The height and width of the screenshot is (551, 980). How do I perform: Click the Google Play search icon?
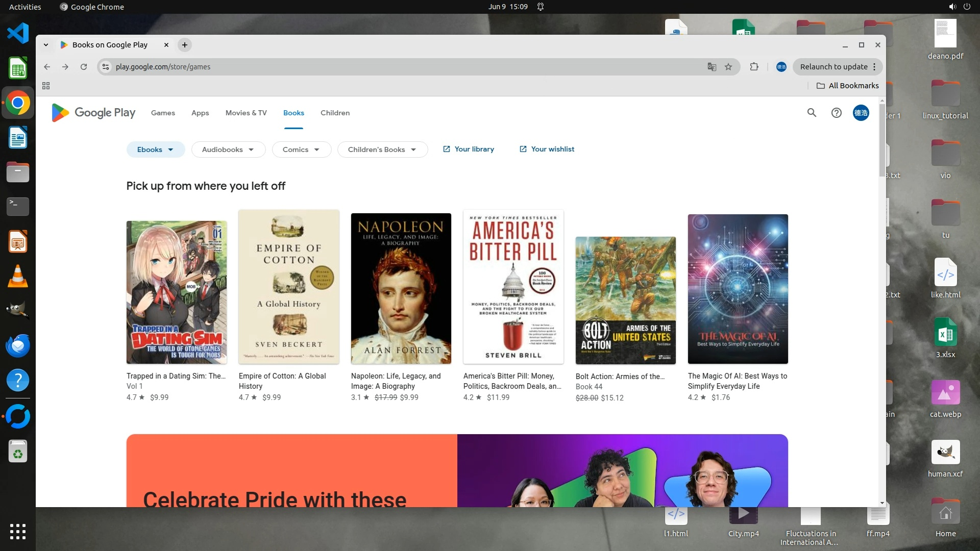tap(812, 113)
